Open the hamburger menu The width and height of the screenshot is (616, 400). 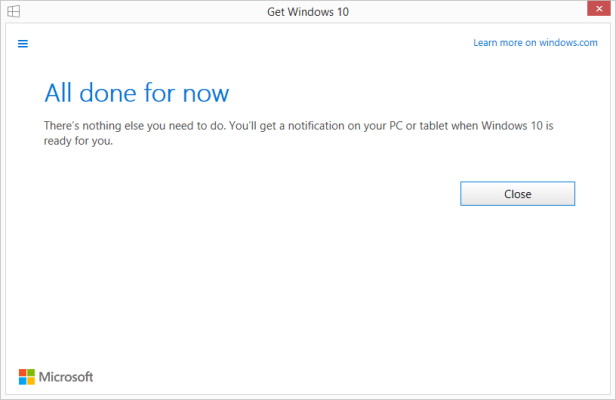pyautogui.click(x=23, y=43)
